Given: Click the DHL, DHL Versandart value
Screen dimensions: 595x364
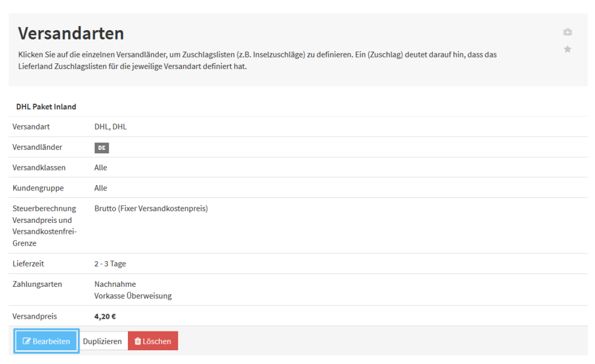Looking at the screenshot, I should click(110, 127).
